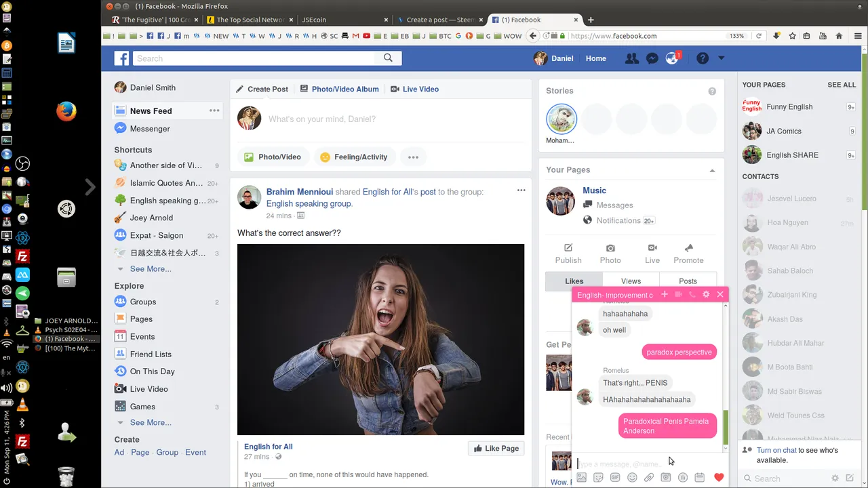Open the account dropdown arrow in the top bar

click(721, 58)
